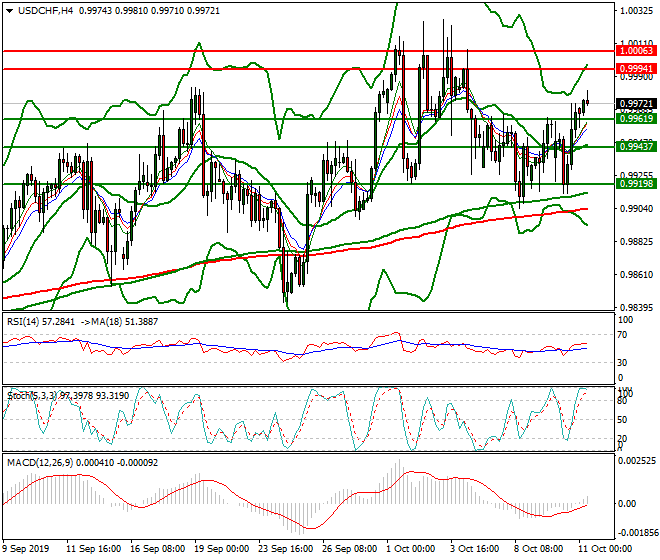This screenshot has width=660, height=560.
Task: Click the 0.98610 price scale value
Action: [x=637, y=275]
